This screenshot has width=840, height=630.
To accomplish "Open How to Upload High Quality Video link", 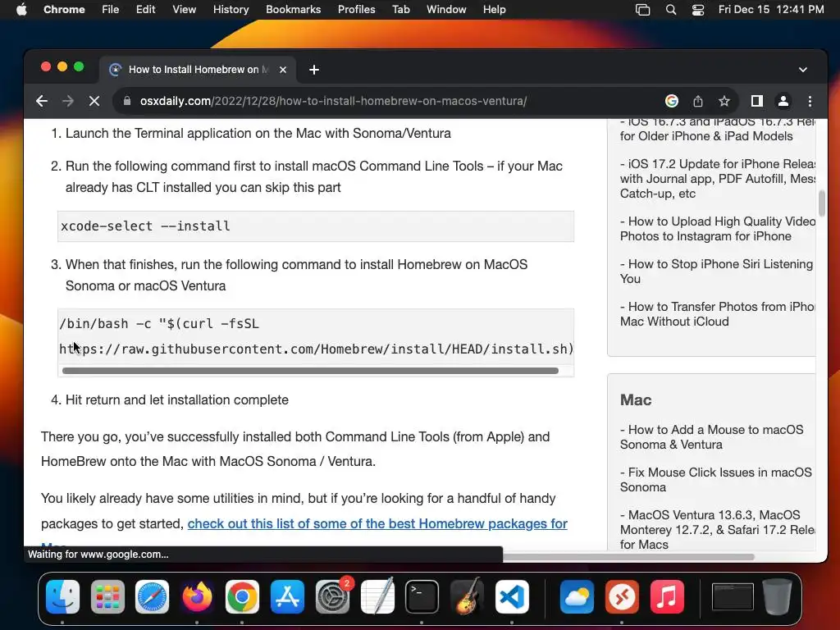I will pos(718,229).
